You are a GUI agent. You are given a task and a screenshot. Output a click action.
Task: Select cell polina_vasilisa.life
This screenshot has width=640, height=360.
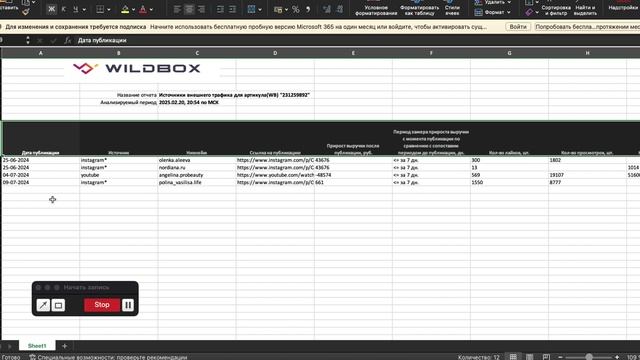click(197, 182)
